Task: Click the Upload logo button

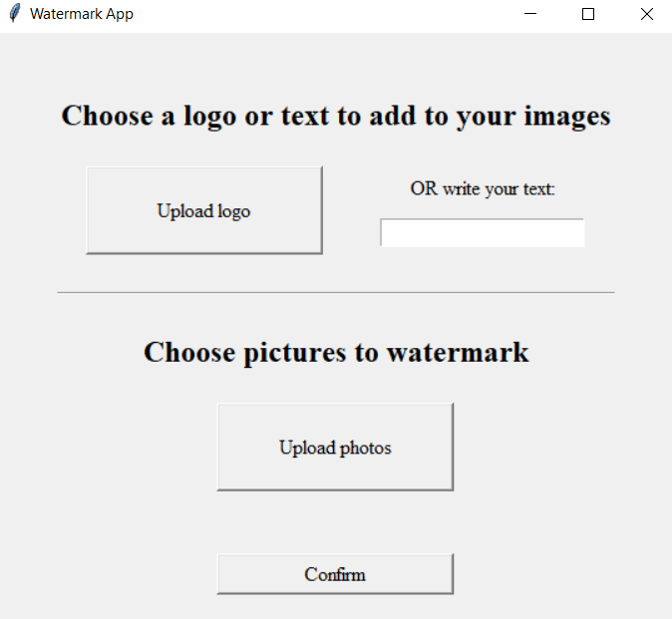Action: 204,210
